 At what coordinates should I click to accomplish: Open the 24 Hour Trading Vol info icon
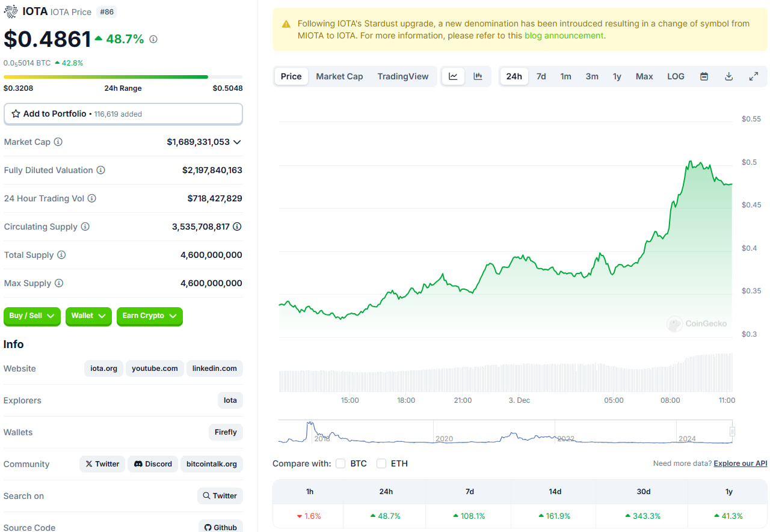coord(92,198)
